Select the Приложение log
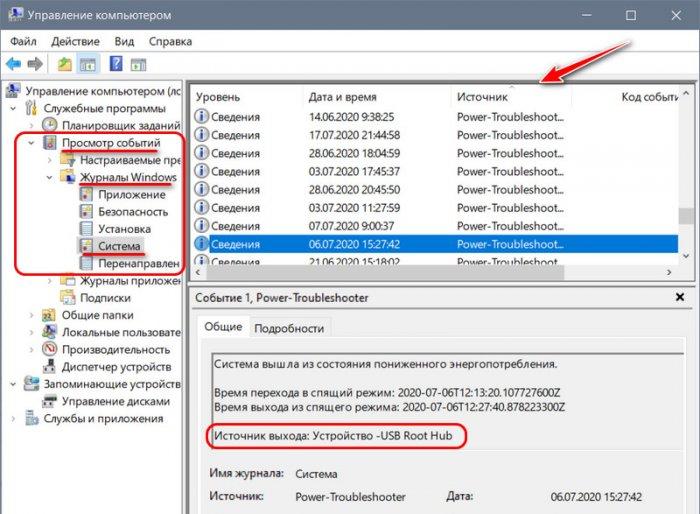700x514 pixels. point(132,195)
